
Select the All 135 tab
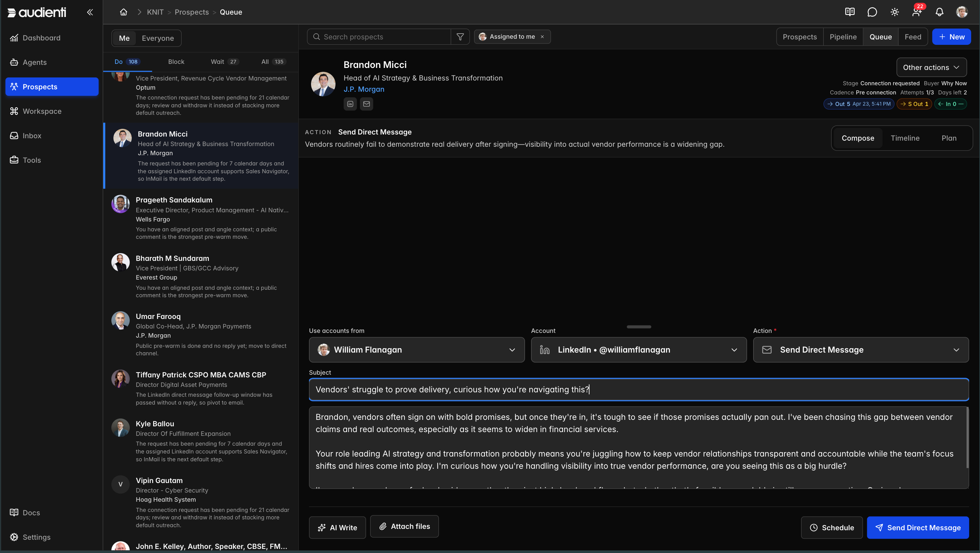tap(274, 62)
